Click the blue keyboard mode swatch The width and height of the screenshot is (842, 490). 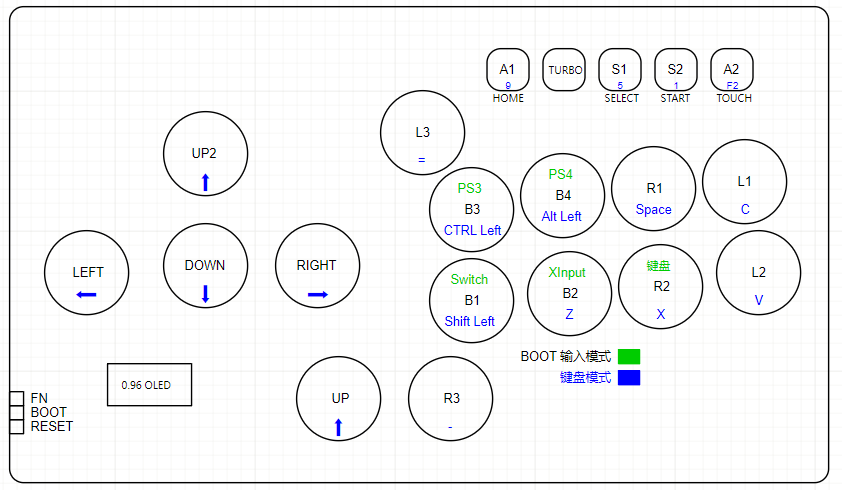pos(629,378)
